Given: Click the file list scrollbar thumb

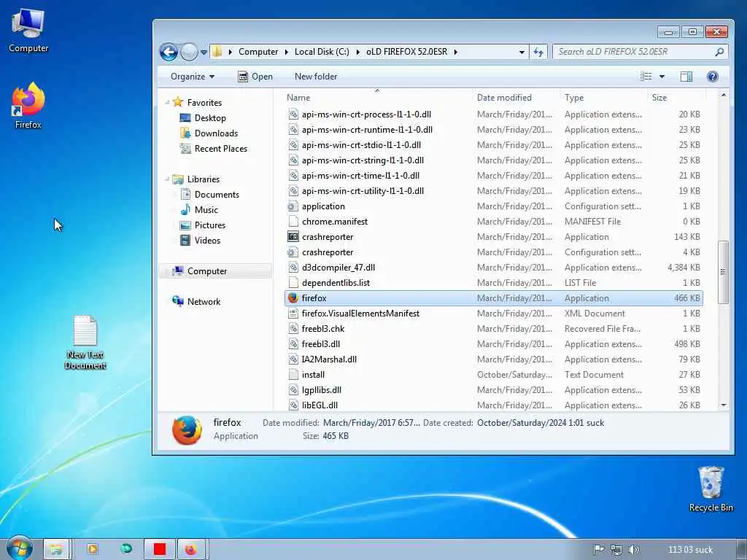Looking at the screenshot, I should pos(723,272).
